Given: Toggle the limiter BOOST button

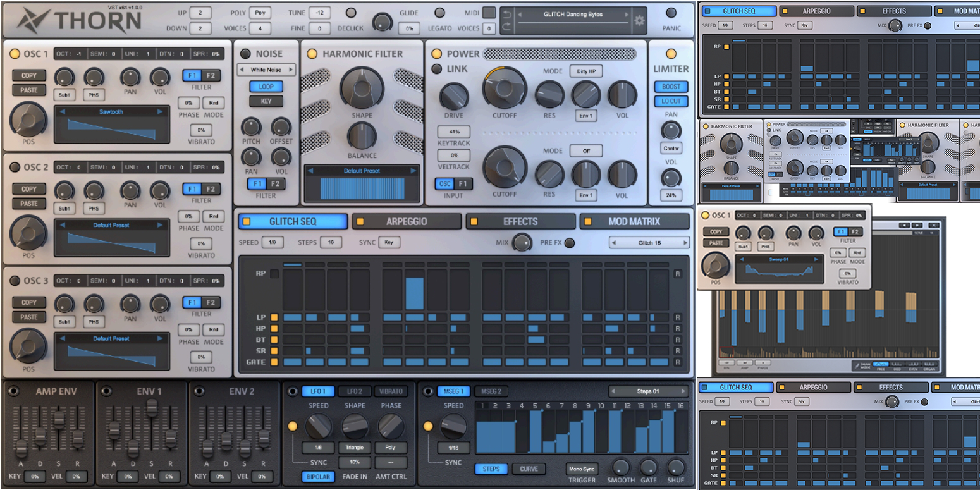Looking at the screenshot, I should pyautogui.click(x=671, y=87).
